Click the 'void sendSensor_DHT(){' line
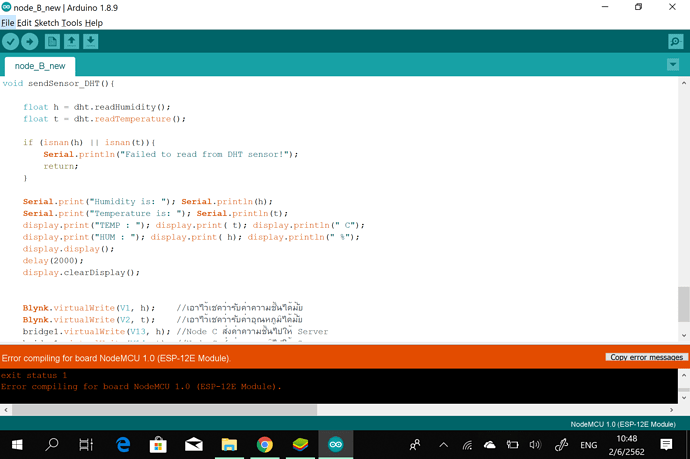The height and width of the screenshot is (459, 690). 58,83
